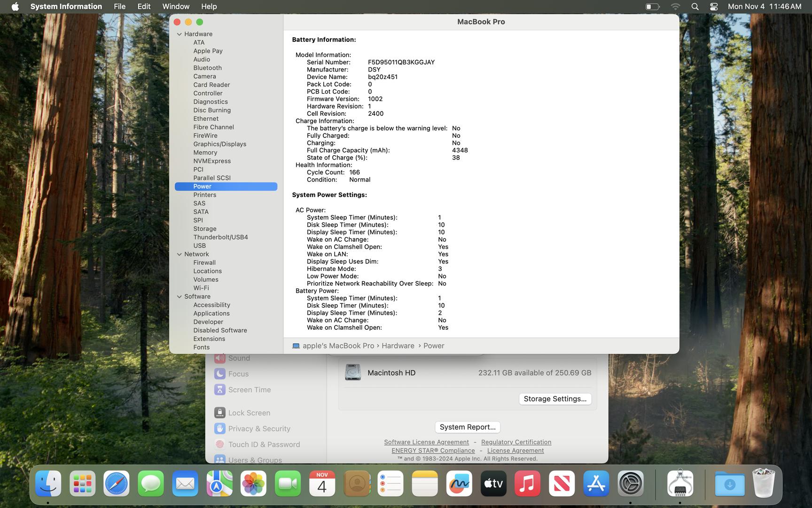Launch Freeform from the Dock
812x508 pixels.
coord(459,484)
